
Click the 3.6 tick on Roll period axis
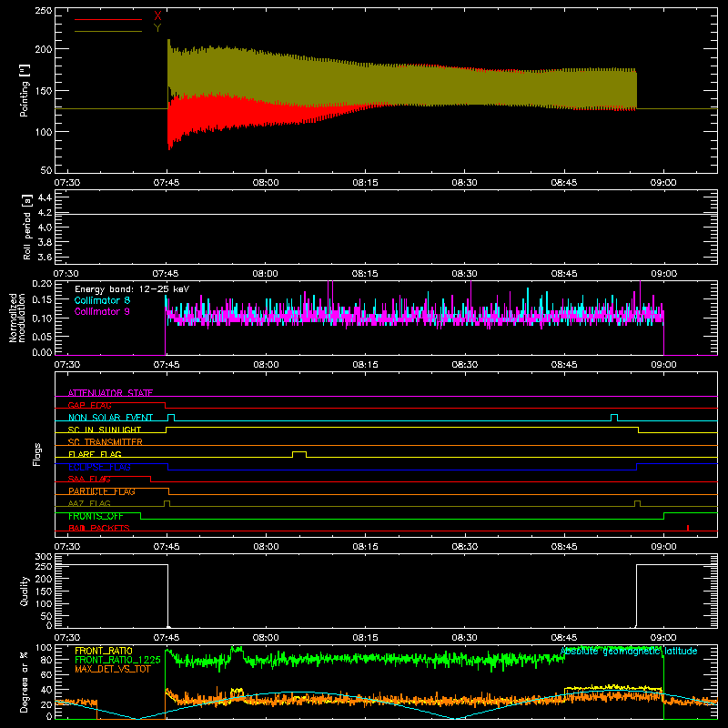[45, 257]
